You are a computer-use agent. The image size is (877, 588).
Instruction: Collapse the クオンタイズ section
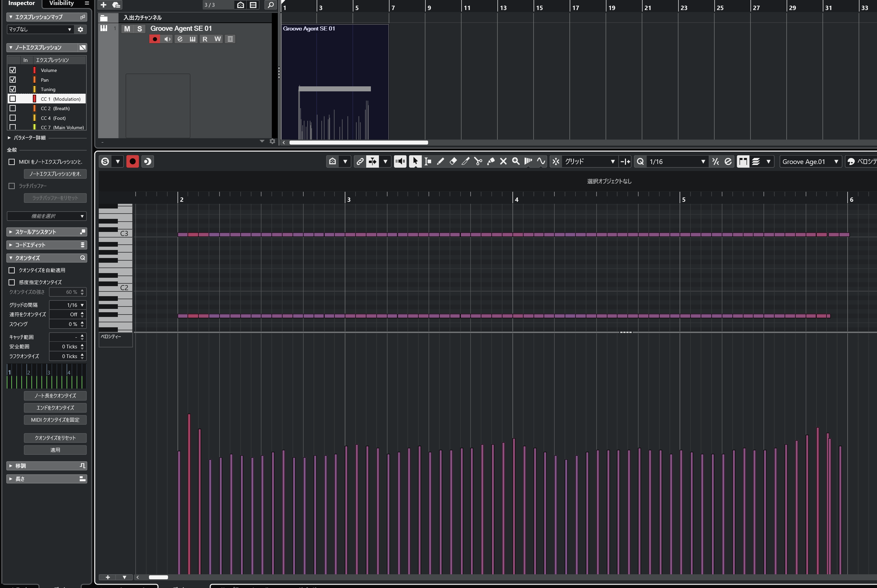[x=47, y=258]
